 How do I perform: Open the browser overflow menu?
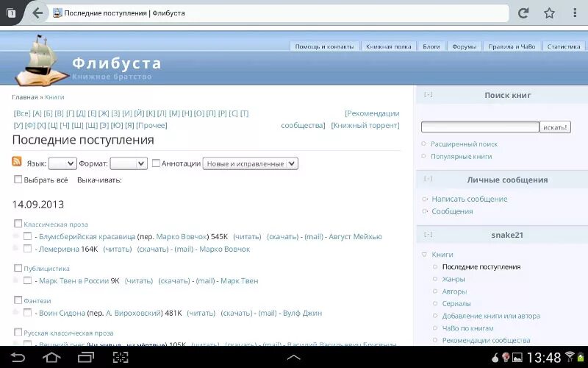click(575, 13)
